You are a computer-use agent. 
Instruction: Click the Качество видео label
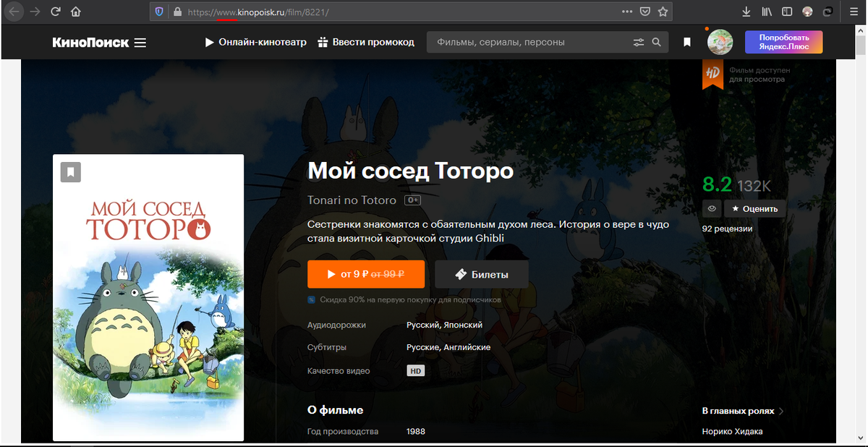click(x=339, y=370)
